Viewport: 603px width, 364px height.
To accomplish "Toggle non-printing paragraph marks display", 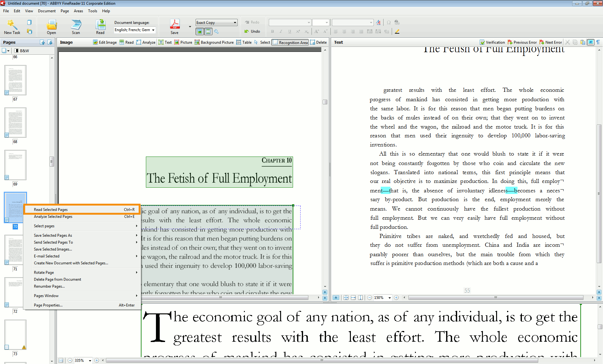I will coord(598,42).
